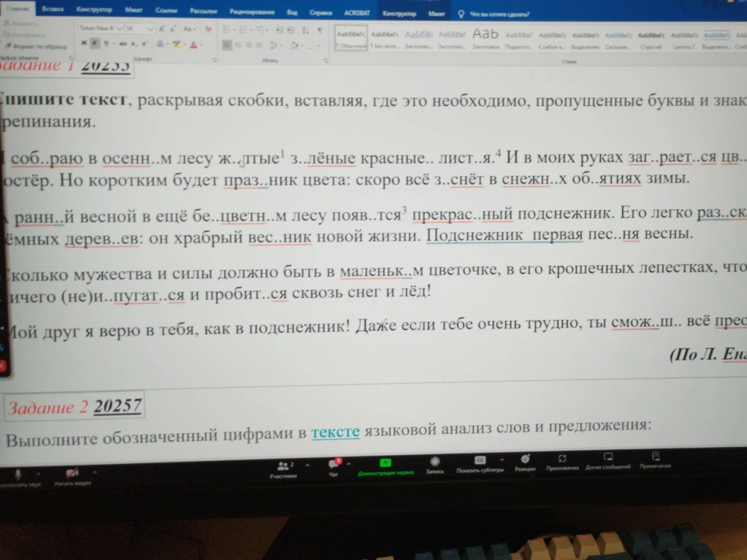Open the change case Aa dropdown
747x560 pixels.
pyautogui.click(x=189, y=29)
